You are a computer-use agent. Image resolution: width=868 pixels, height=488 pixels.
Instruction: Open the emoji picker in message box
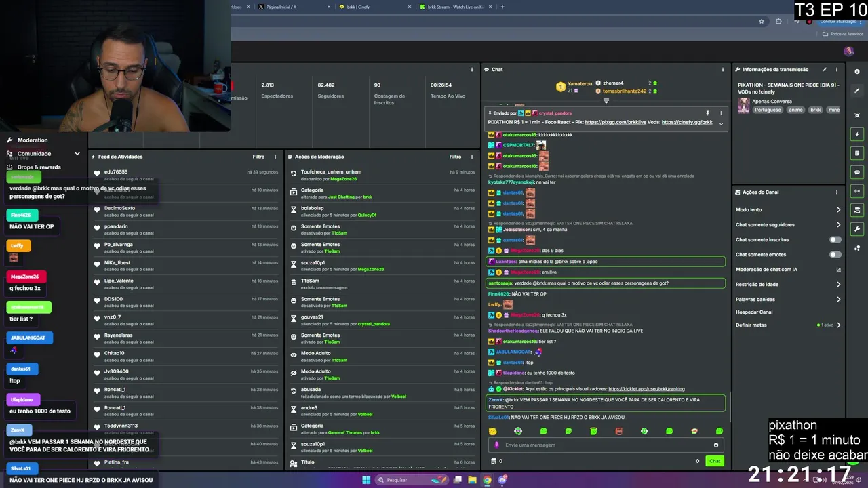pyautogui.click(x=715, y=445)
